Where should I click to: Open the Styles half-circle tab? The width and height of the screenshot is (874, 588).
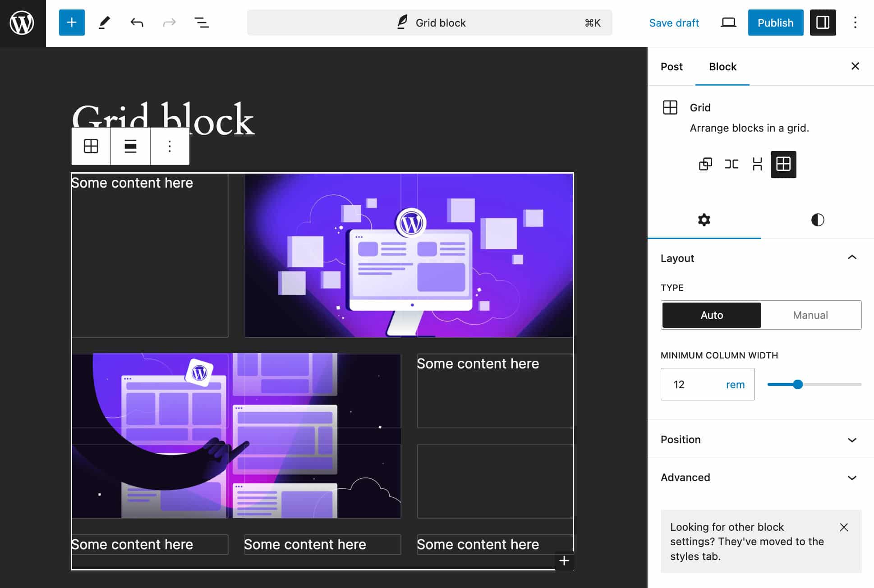coord(817,220)
